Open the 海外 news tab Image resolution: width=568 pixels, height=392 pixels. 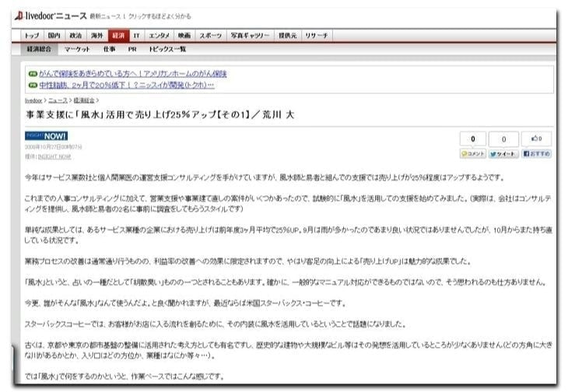[97, 36]
